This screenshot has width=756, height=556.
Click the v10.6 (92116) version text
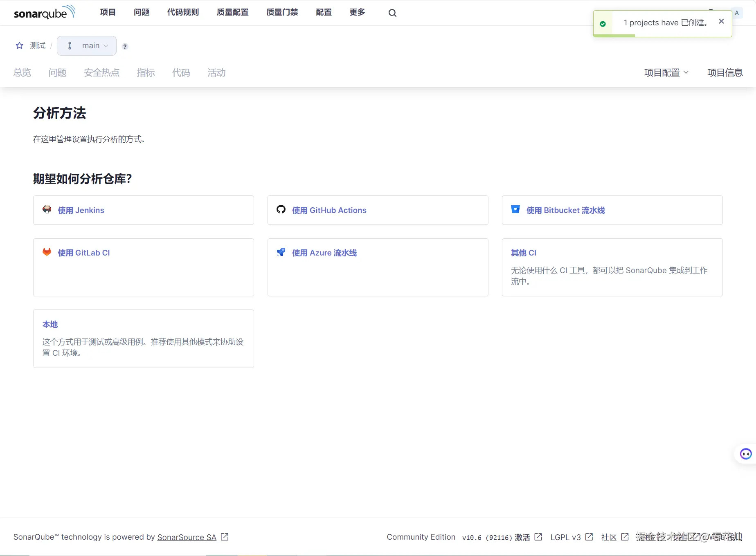pyautogui.click(x=487, y=538)
